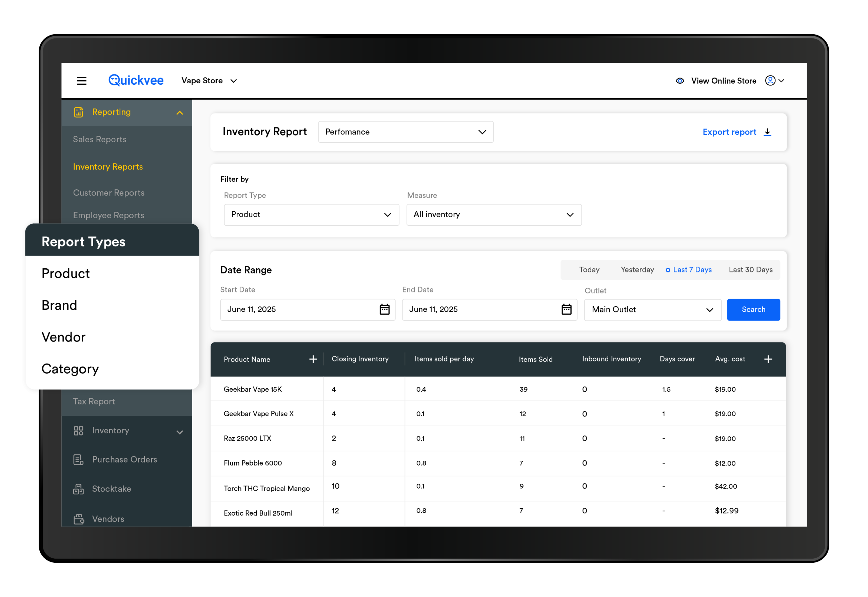This screenshot has height=597, width=868.
Task: Click the Start Date calendar icon
Action: coord(384,309)
